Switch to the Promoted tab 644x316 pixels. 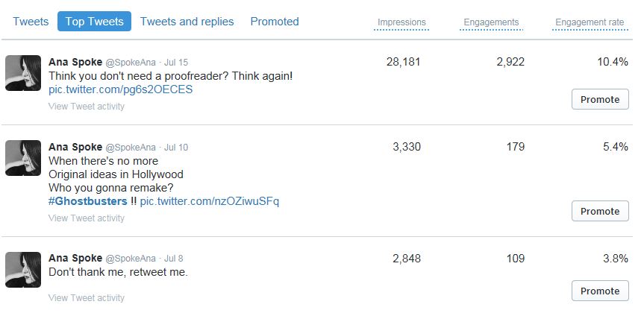pos(275,22)
